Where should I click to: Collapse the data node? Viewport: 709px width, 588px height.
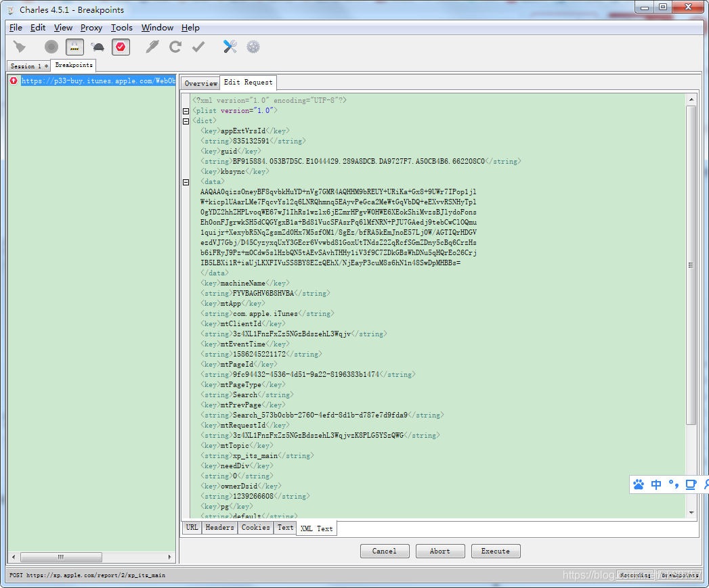(x=186, y=182)
